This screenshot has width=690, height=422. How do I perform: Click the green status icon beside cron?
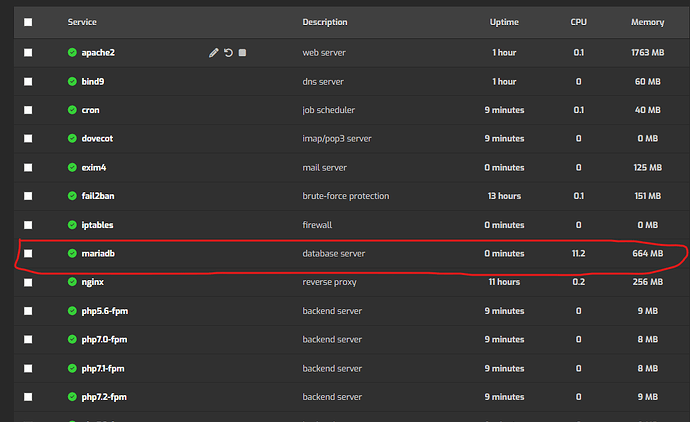click(x=72, y=110)
